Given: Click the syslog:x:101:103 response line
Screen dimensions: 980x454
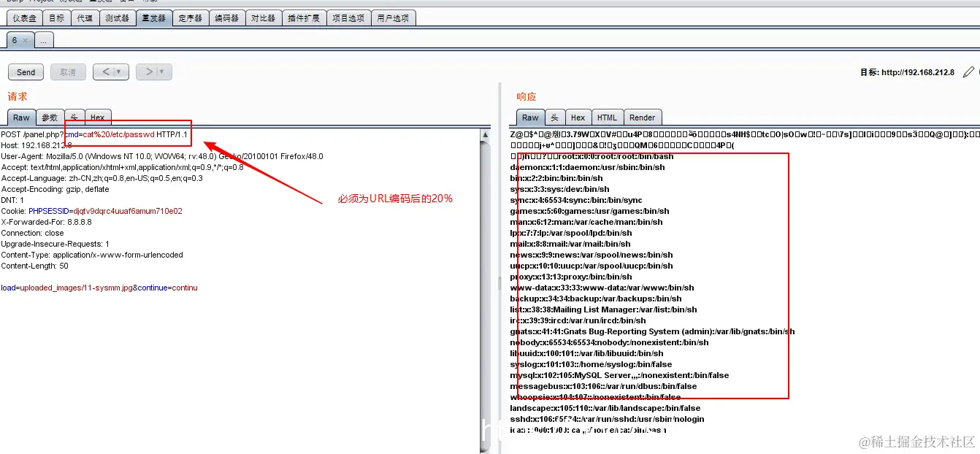Looking at the screenshot, I should (x=591, y=364).
